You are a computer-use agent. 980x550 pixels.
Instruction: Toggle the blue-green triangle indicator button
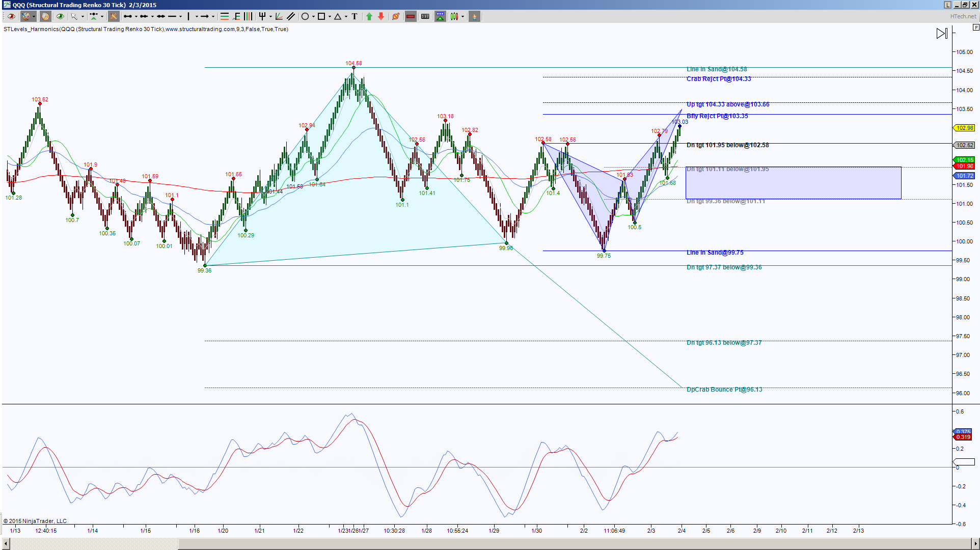[x=440, y=16]
